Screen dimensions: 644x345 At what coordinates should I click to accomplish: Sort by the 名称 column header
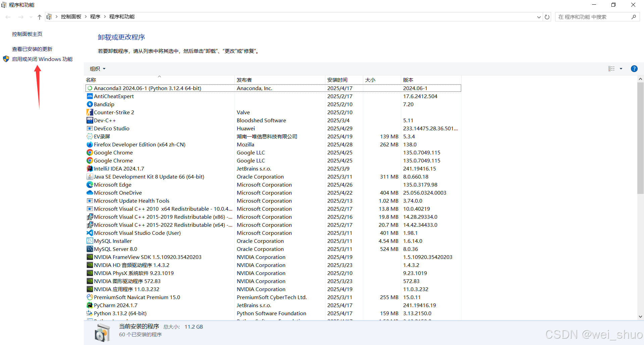[x=160, y=80]
